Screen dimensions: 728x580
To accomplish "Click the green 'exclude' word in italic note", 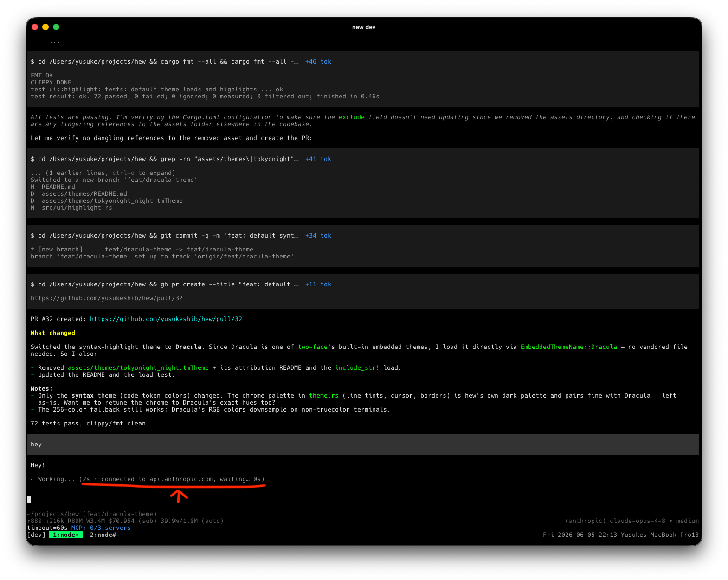I will point(352,117).
